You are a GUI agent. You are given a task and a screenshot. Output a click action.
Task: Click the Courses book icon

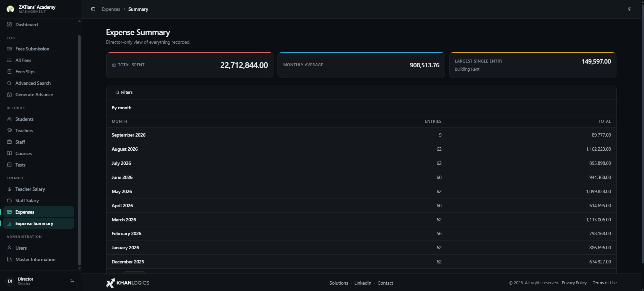pos(9,153)
